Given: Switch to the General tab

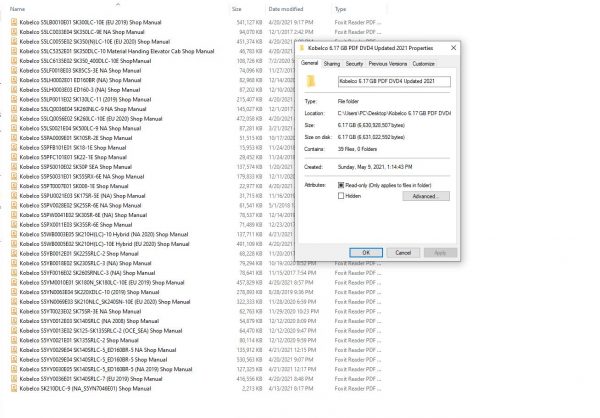Looking at the screenshot, I should [x=309, y=63].
